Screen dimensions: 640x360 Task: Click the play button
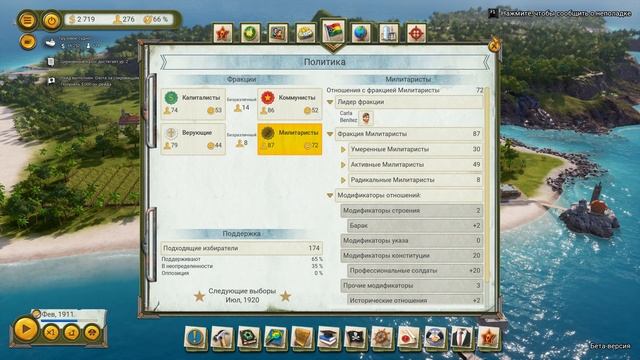pos(26,329)
